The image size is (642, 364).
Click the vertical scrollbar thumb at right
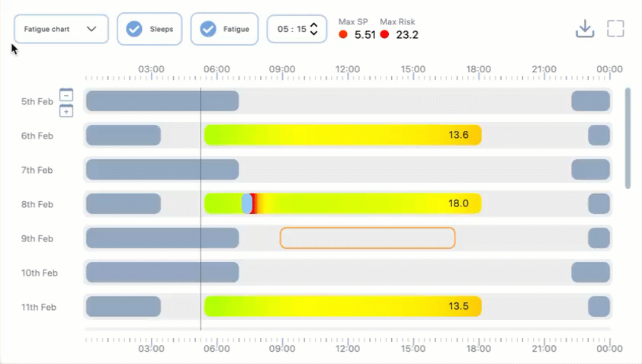click(x=628, y=139)
